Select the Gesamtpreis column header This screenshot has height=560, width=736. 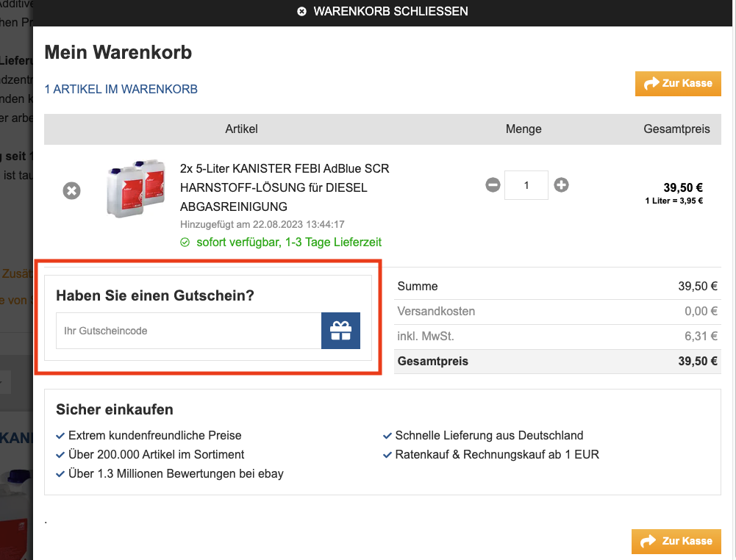[676, 129]
